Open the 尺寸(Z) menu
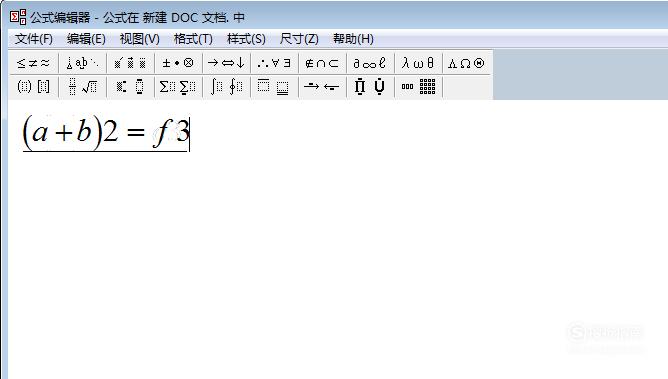This screenshot has height=379, width=668. 299,39
